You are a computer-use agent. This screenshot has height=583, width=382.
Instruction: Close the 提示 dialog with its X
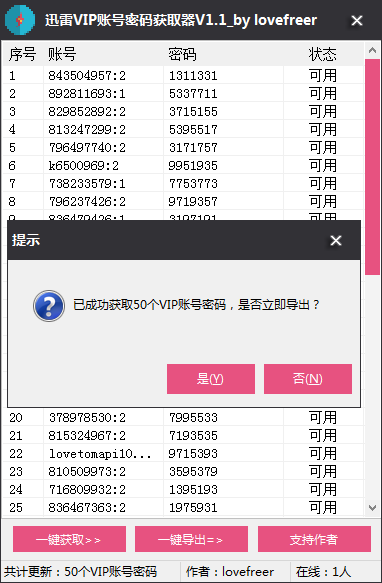pos(336,241)
